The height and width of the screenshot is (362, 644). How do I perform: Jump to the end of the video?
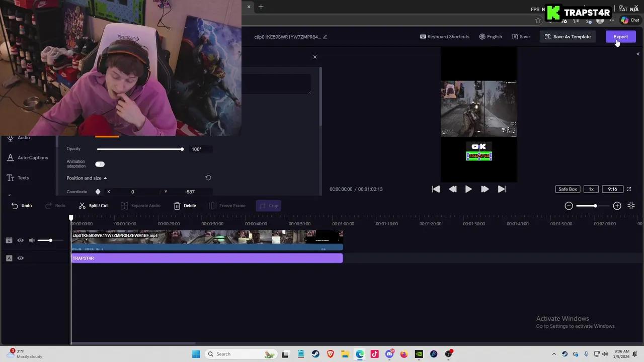click(x=502, y=189)
